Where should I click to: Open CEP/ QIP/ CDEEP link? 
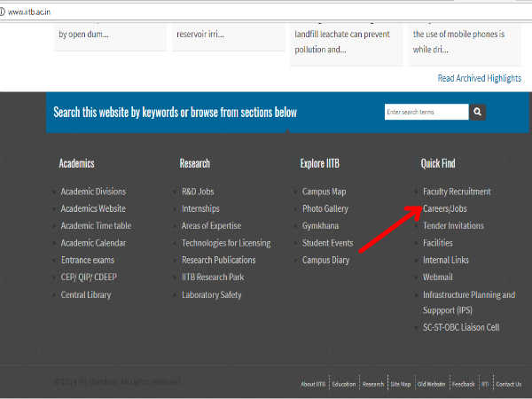(x=89, y=278)
